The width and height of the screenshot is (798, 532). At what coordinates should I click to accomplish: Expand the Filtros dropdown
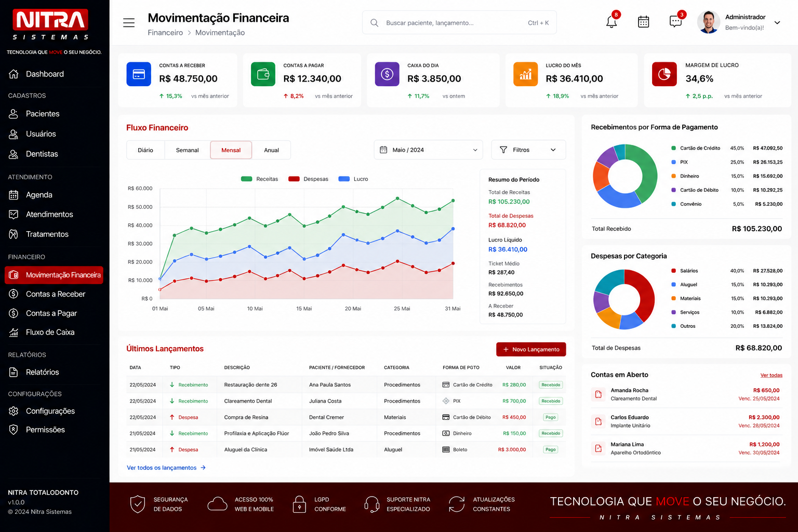pos(528,150)
